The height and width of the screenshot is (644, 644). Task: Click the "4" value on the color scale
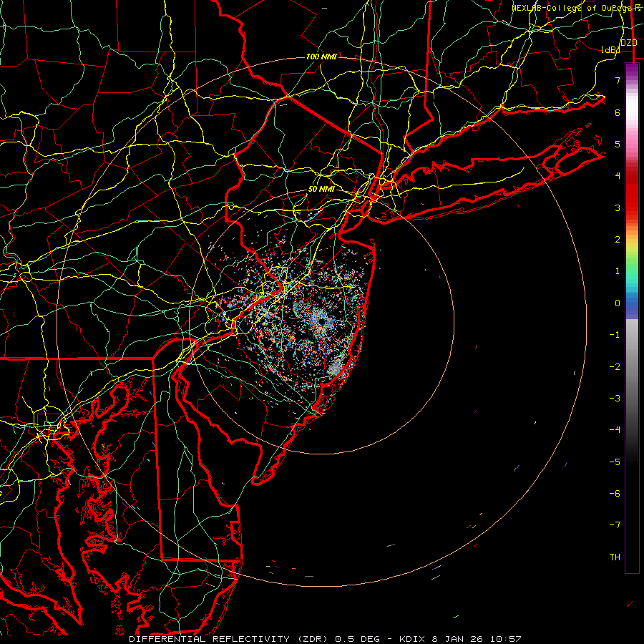tap(618, 176)
